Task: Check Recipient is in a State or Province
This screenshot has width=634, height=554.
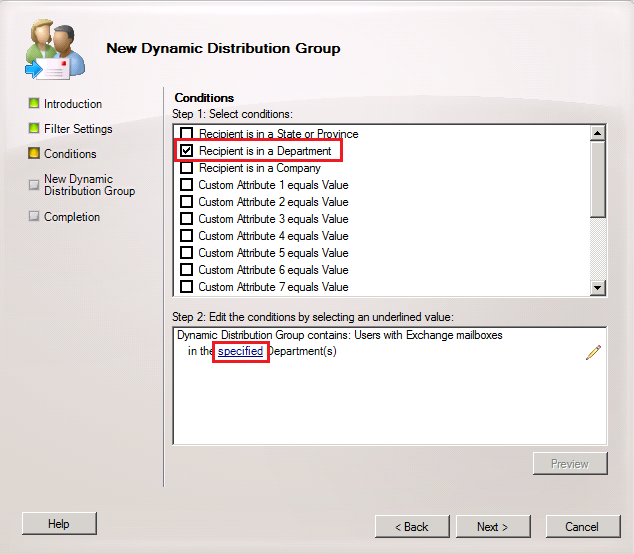Action: tap(186, 134)
